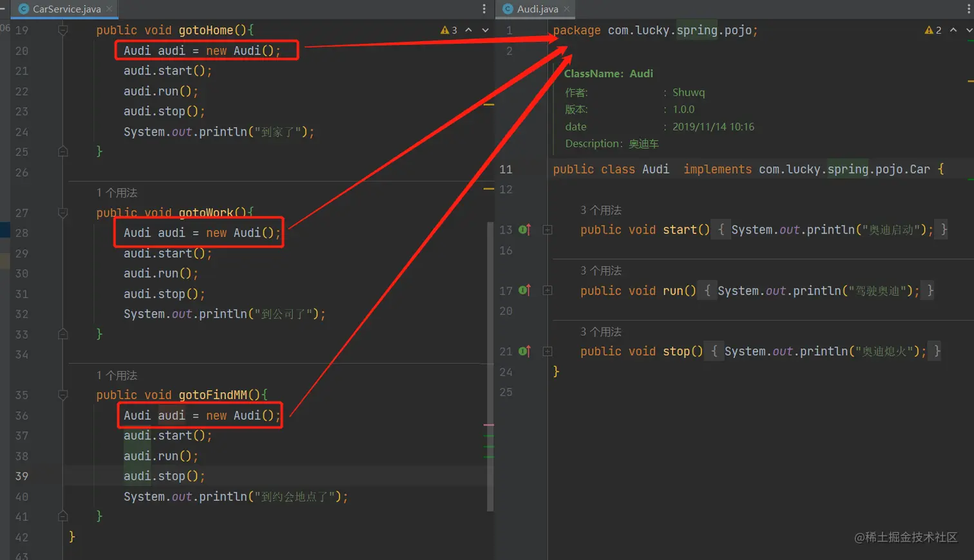Close the Audi.java tab
Image resolution: width=974 pixels, height=560 pixels.
(x=566, y=9)
